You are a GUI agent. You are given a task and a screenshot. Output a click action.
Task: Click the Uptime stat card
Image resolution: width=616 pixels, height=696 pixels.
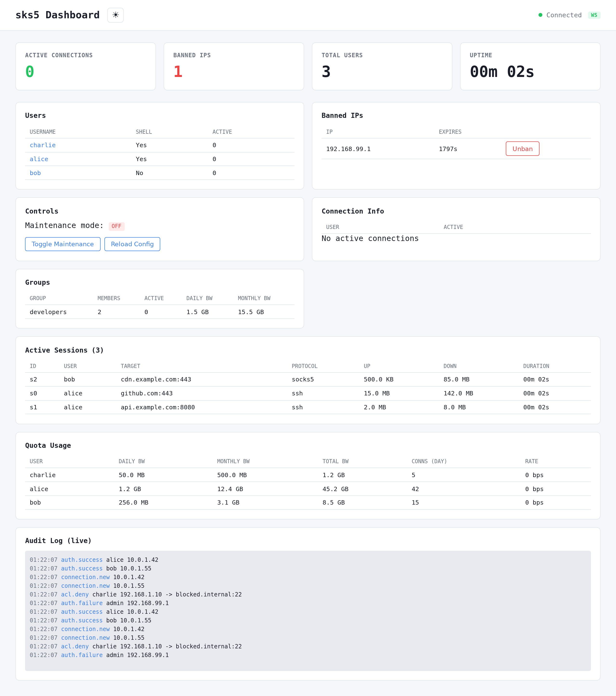click(x=530, y=66)
